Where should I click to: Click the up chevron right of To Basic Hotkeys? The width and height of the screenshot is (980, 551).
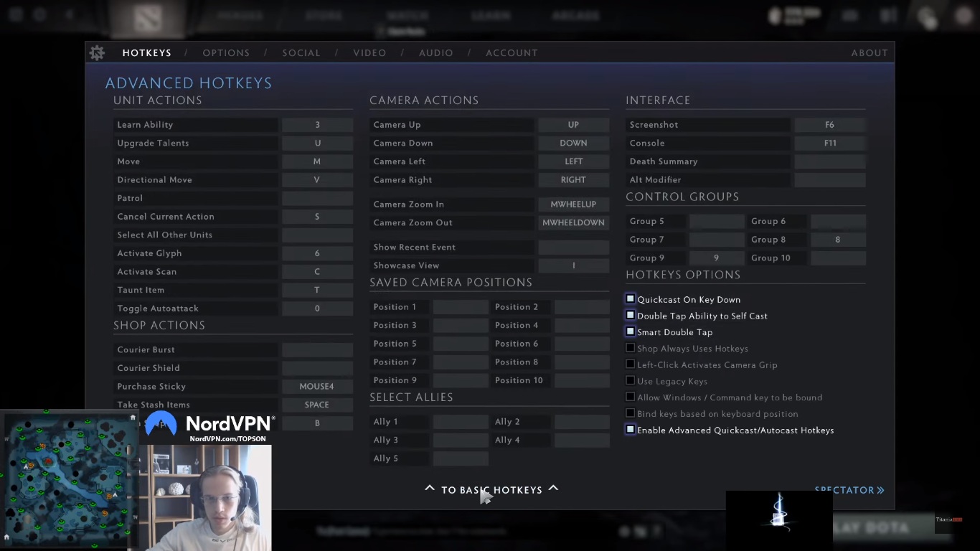pyautogui.click(x=553, y=489)
